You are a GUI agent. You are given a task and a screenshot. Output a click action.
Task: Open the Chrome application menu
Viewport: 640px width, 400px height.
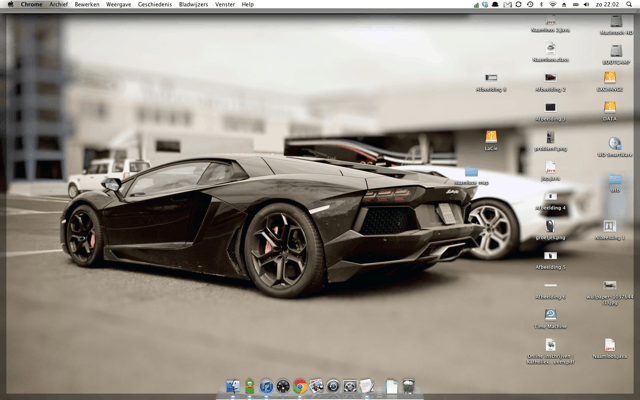31,4
